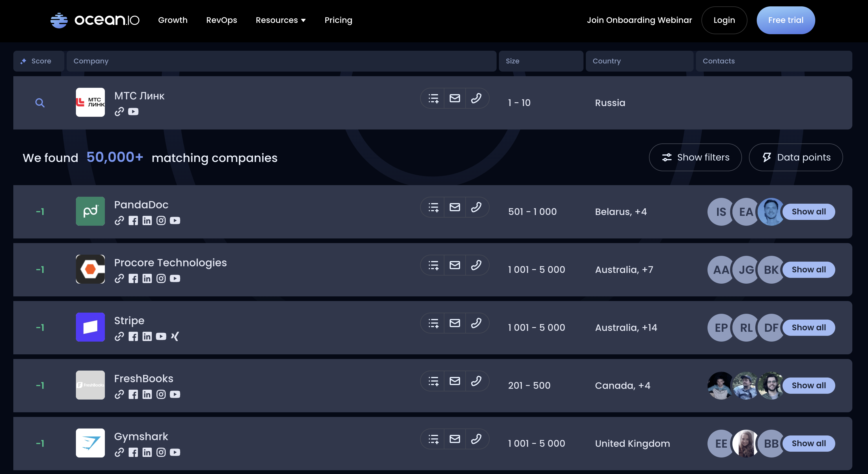Open FreshBooks LinkedIn icon
Screen dimensions: 868x474
point(147,395)
